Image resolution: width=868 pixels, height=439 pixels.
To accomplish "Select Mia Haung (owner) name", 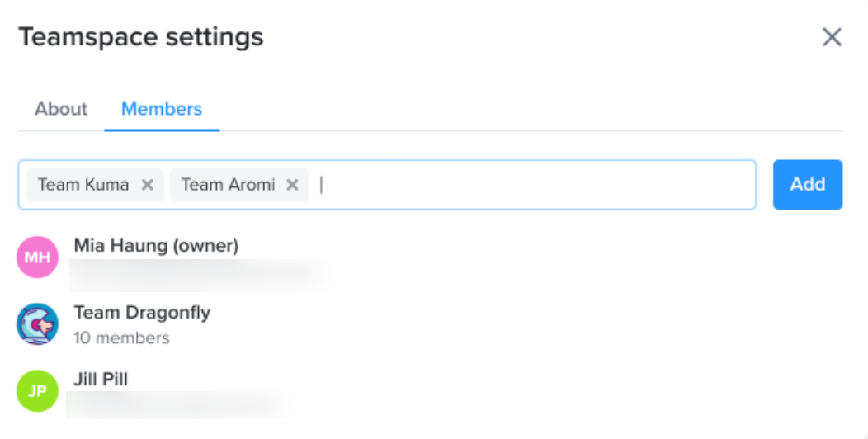I will point(156,245).
